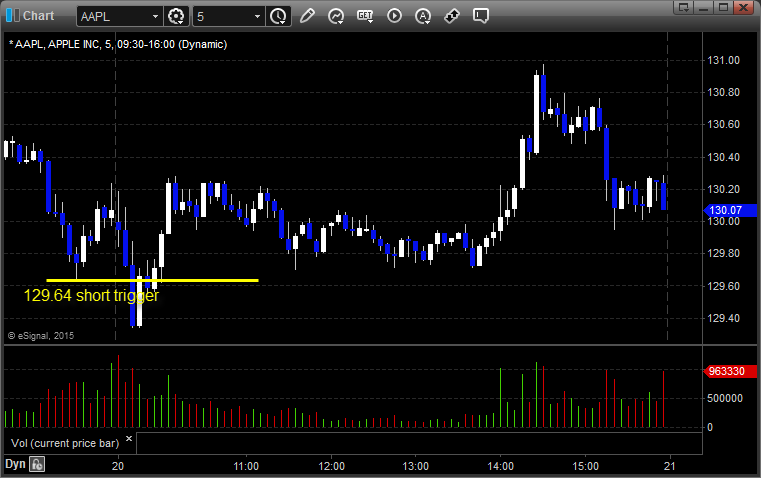Click the play replay button
761x478 pixels.
(x=394, y=16)
